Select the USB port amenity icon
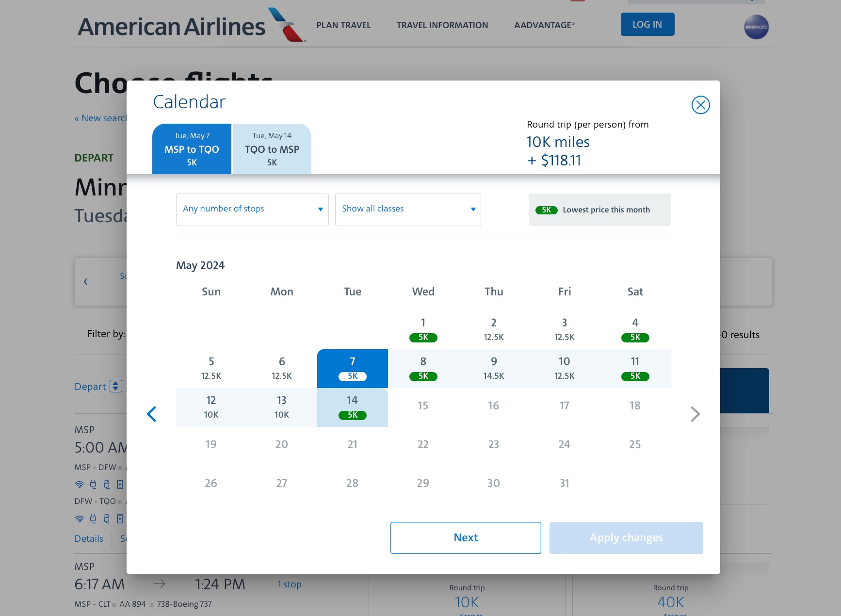The image size is (841, 616). [106, 484]
